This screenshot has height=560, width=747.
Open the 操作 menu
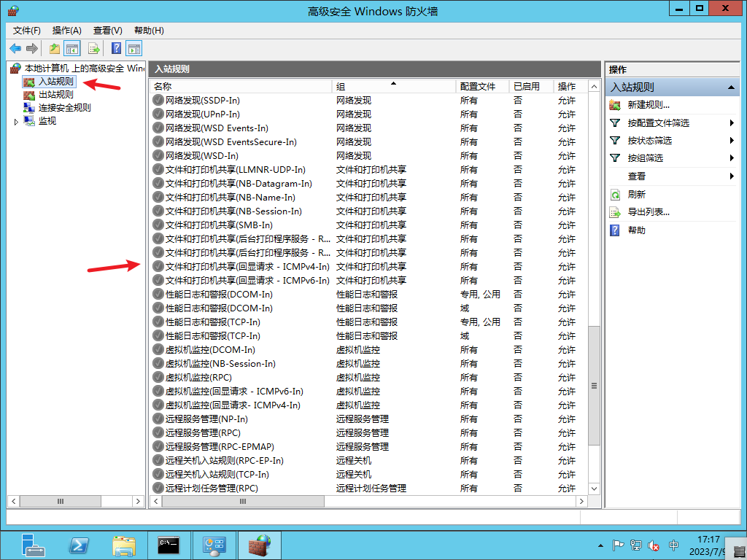click(x=66, y=31)
